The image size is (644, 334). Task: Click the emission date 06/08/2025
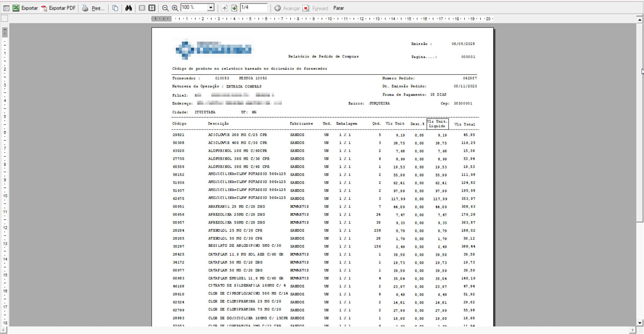[463, 44]
